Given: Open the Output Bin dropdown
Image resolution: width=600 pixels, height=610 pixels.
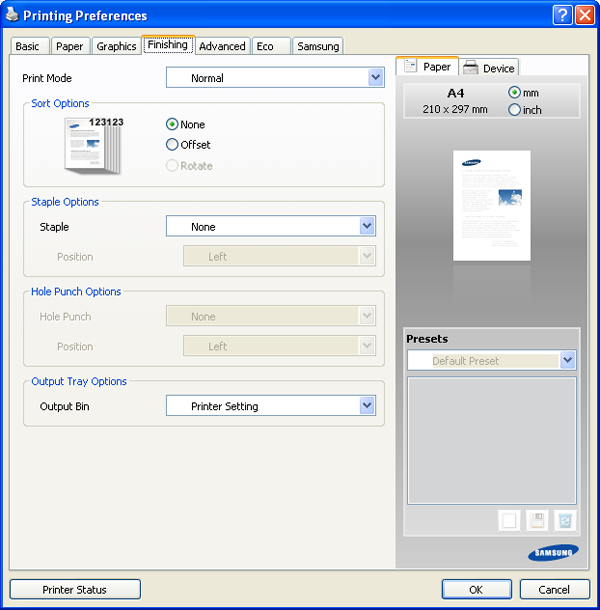Looking at the screenshot, I should point(366,406).
